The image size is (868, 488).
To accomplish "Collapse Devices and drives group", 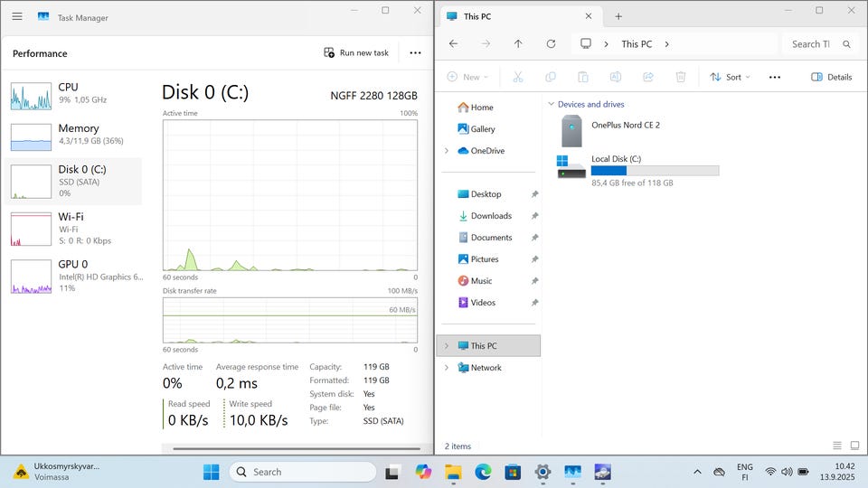I will [x=551, y=104].
